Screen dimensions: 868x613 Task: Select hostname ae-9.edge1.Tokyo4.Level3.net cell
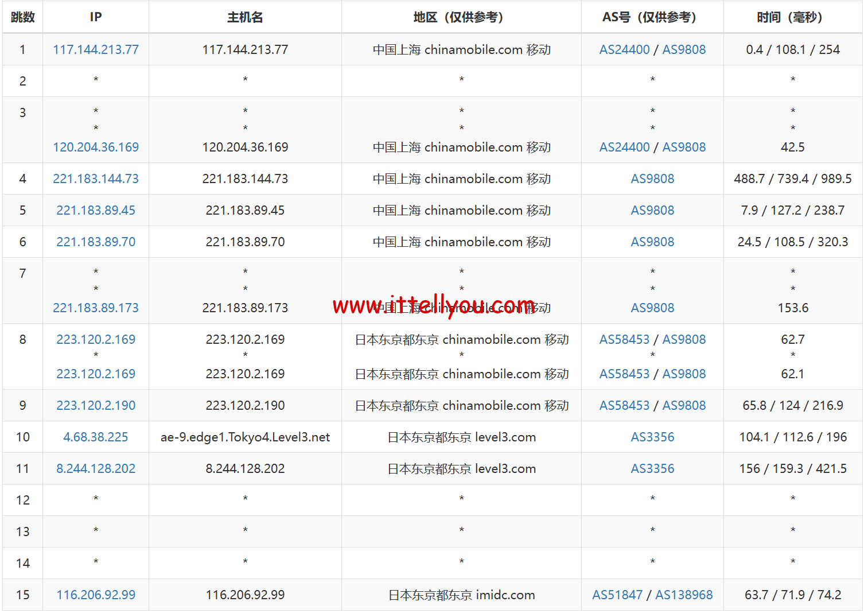tap(245, 437)
